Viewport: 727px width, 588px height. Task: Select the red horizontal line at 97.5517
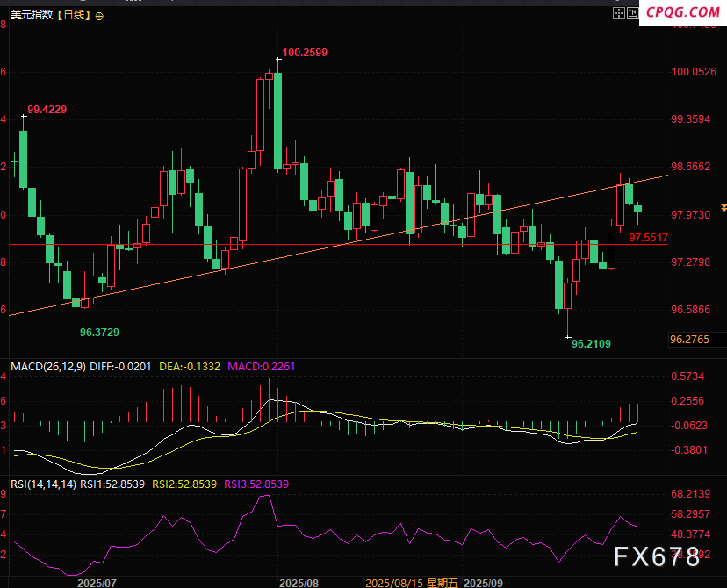351,244
